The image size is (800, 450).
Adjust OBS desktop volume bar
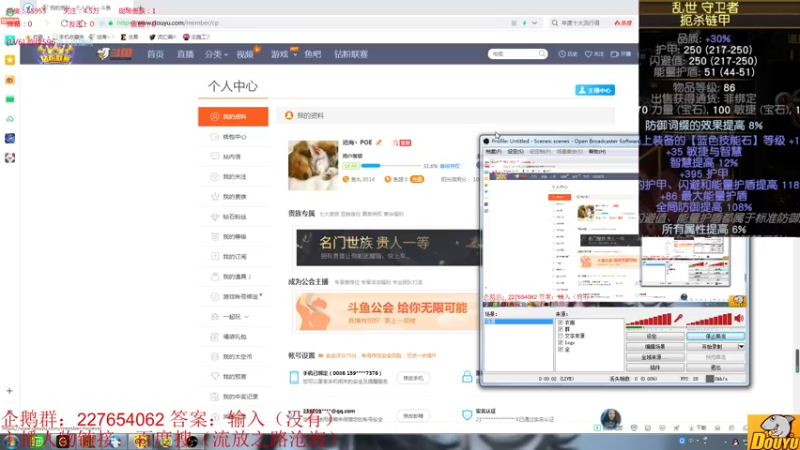coord(710,320)
